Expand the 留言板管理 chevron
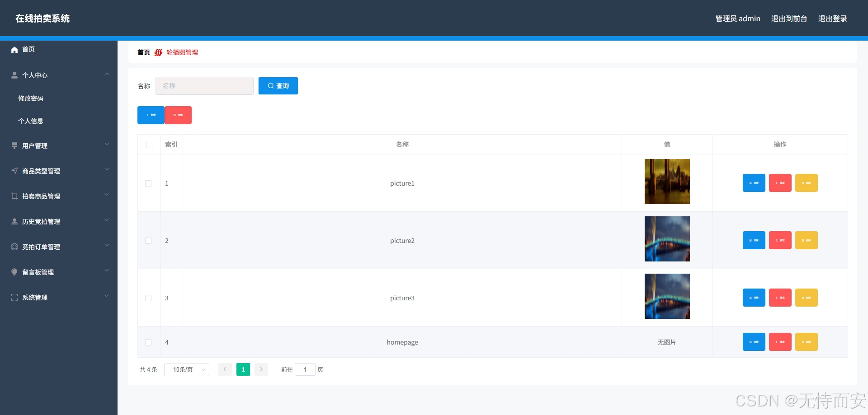This screenshot has width=868, height=415. pos(107,271)
